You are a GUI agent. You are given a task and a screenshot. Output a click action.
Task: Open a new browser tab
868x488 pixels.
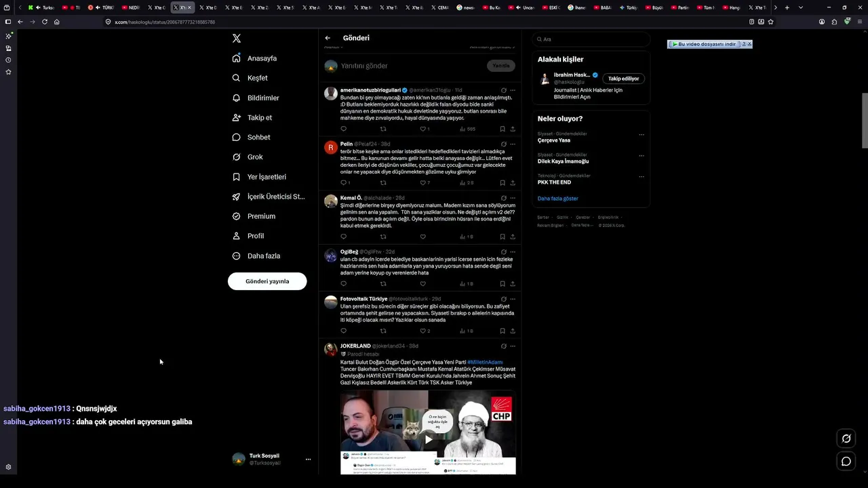[x=787, y=7]
